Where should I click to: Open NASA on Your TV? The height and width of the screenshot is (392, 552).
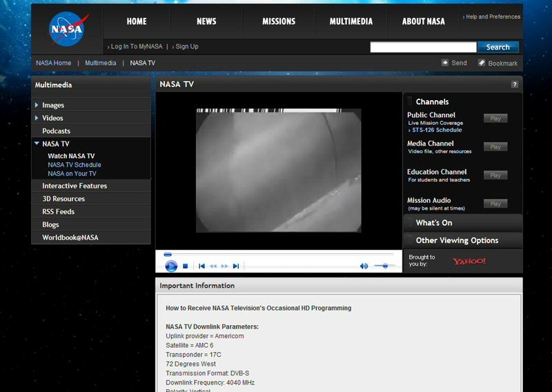tap(72, 173)
